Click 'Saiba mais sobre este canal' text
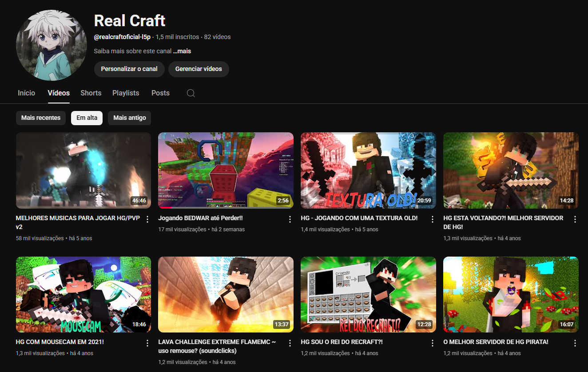The image size is (588, 372). (x=133, y=51)
